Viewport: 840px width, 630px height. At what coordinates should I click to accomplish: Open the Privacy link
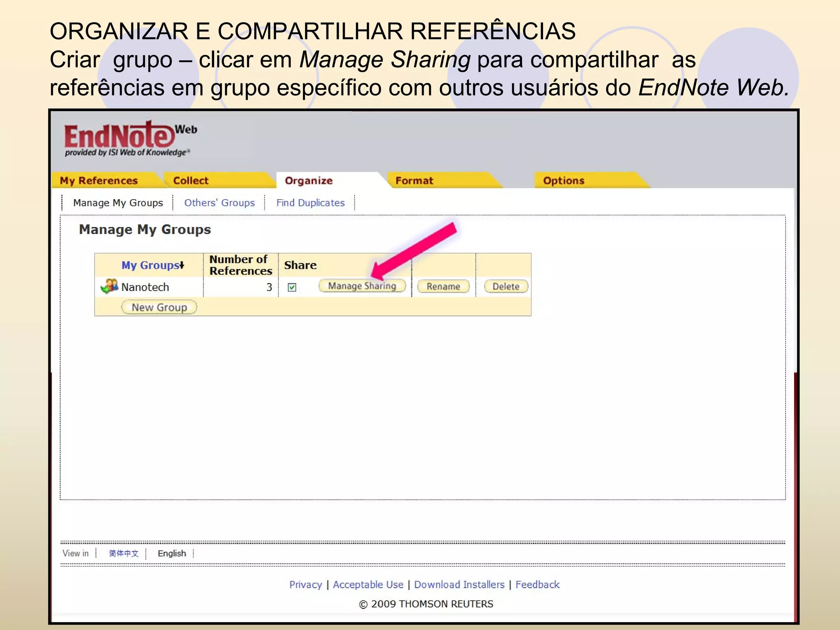[x=306, y=585]
